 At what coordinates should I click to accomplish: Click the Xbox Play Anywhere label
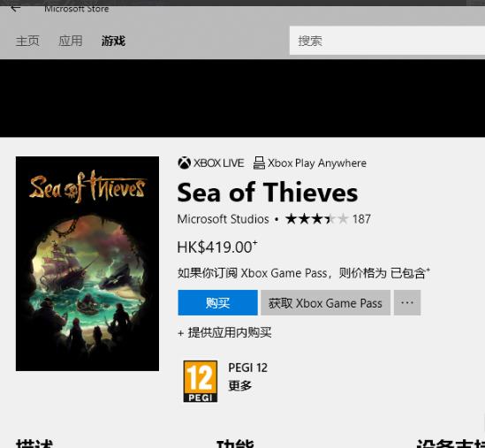[x=317, y=163]
